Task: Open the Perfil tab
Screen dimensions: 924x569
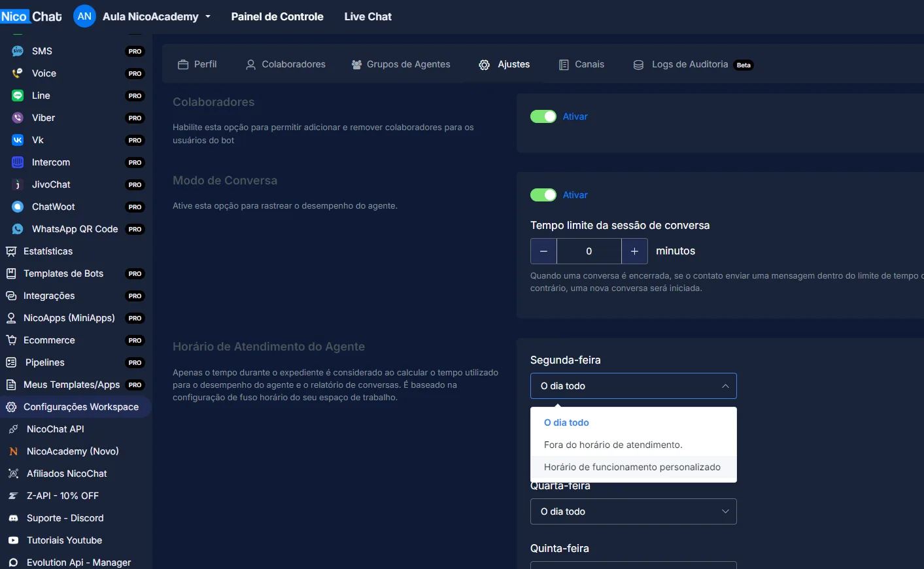Action: 197,64
